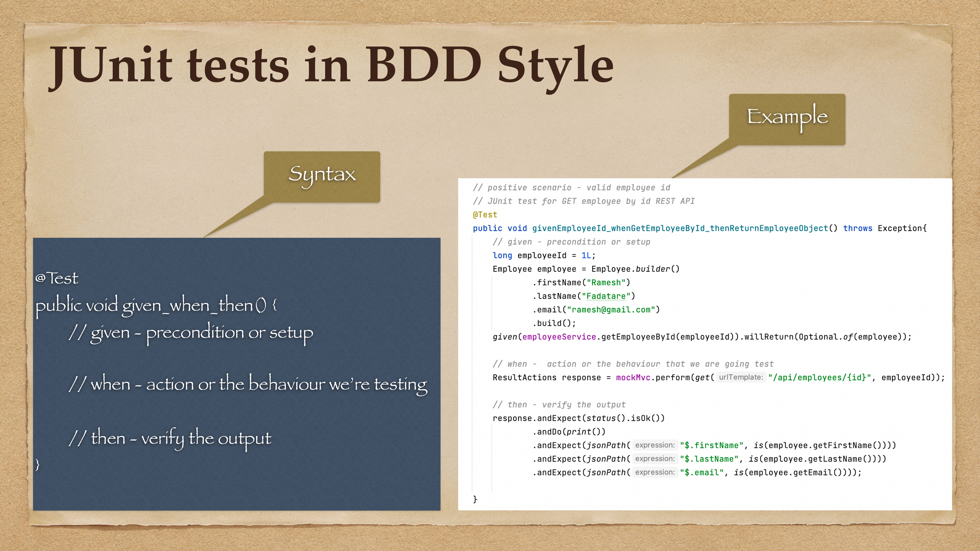Click "Optional.of(employee)" in the willReturn call
Viewport: 980px width, 551px height.
tap(850, 337)
